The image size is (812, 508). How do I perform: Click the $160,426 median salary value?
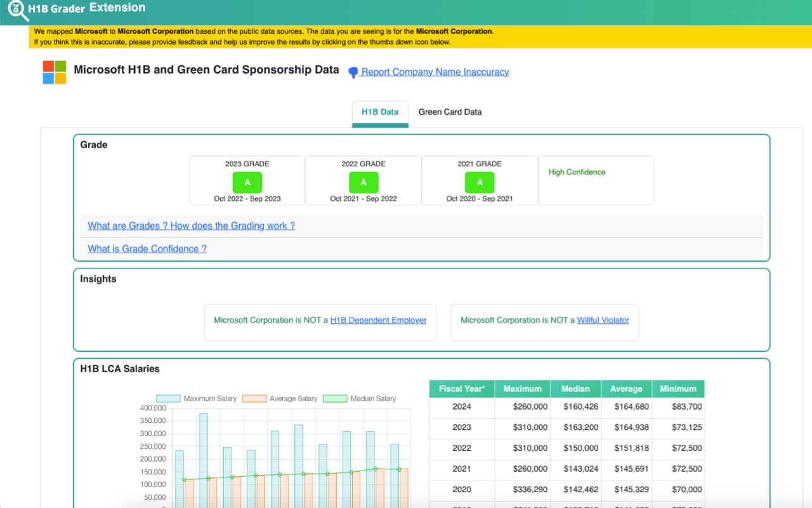pyautogui.click(x=580, y=407)
